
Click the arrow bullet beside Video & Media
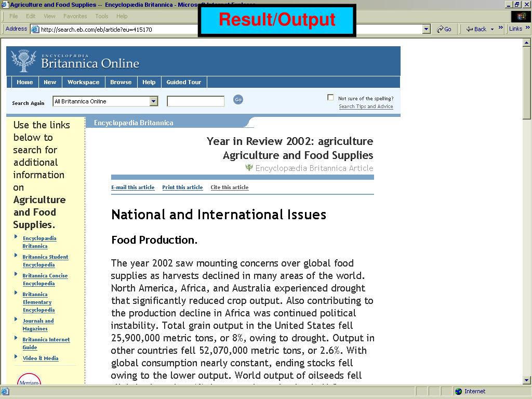point(16,356)
